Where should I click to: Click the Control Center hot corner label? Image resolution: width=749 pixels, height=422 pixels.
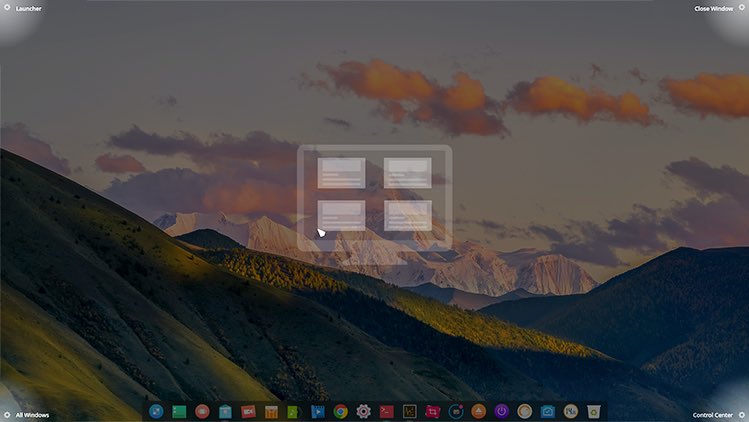712,414
